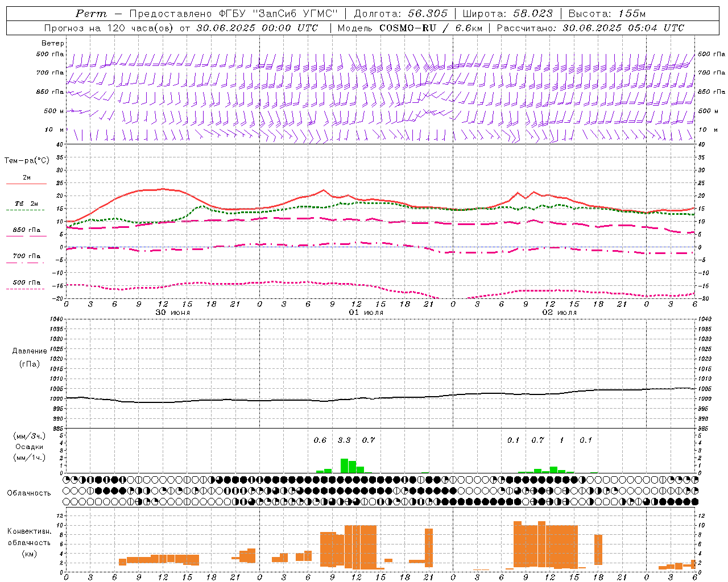Click the "500 м" wind level label on the left axis

(x=54, y=111)
